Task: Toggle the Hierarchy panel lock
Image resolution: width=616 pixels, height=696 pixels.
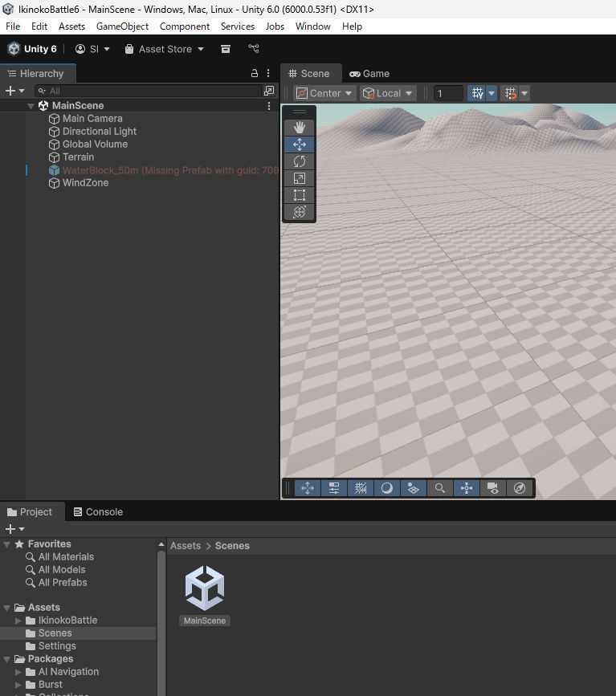Action: click(x=255, y=73)
